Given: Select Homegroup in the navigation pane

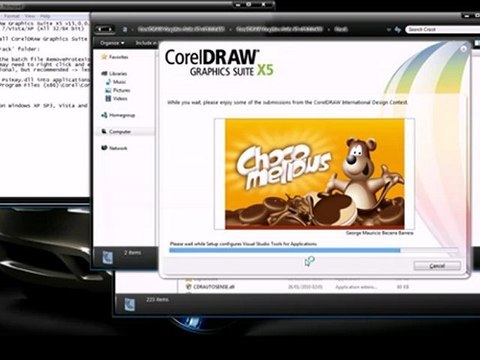Looking at the screenshot, I should coord(122,115).
